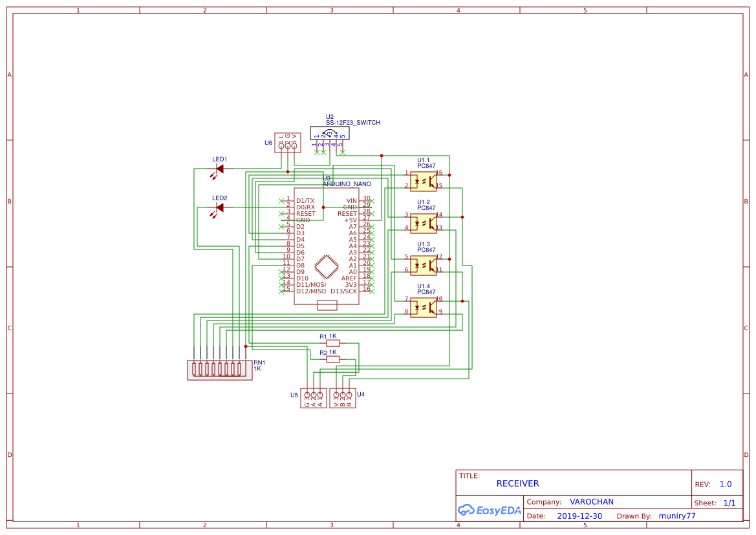Click the red junction dot above U1.1
Screen dimensions: 756x535
coord(382,156)
